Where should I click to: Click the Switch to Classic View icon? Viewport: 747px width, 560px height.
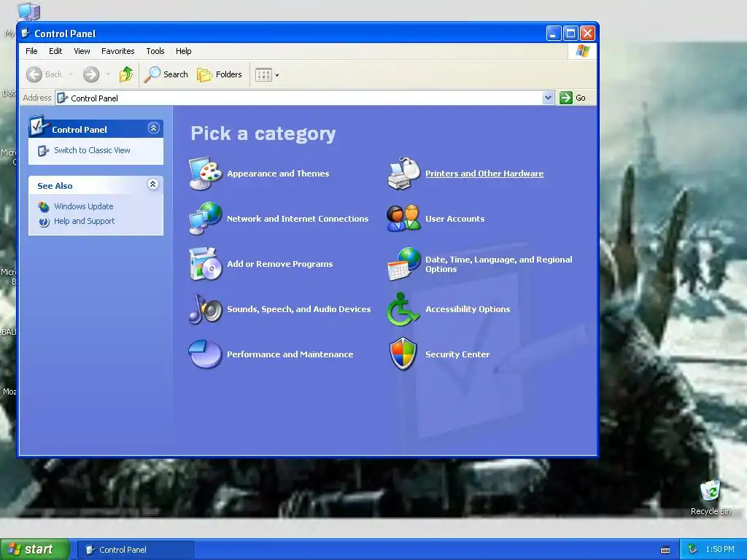tap(43, 150)
